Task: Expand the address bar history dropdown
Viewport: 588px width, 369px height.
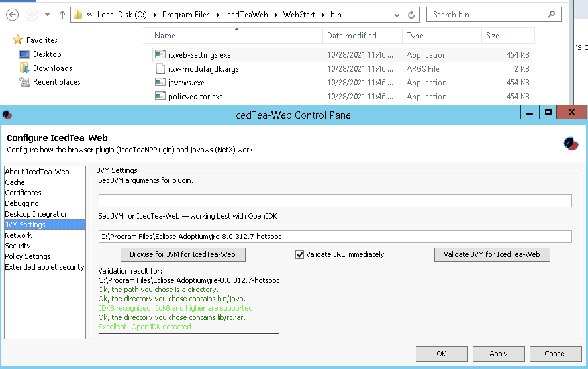Action: pyautogui.click(x=397, y=15)
